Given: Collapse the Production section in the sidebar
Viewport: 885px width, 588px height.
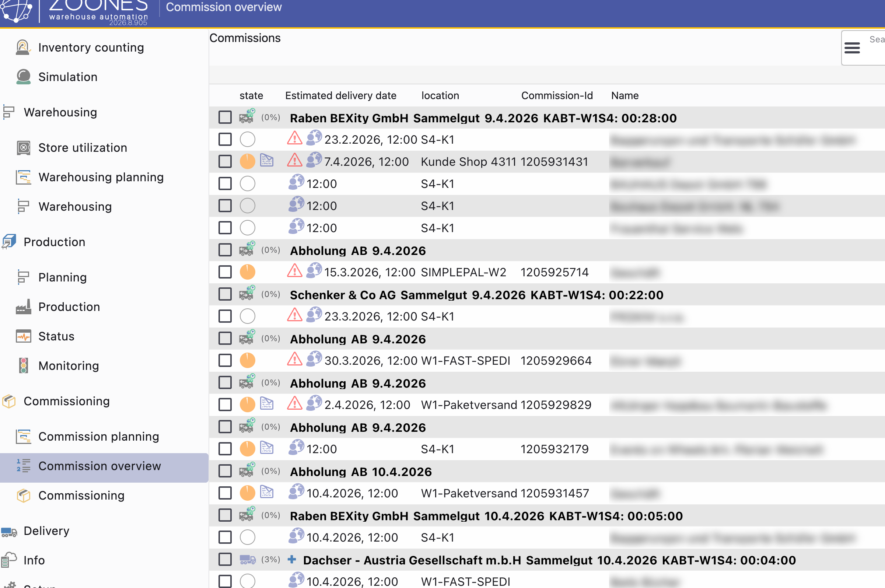Looking at the screenshot, I should point(55,242).
